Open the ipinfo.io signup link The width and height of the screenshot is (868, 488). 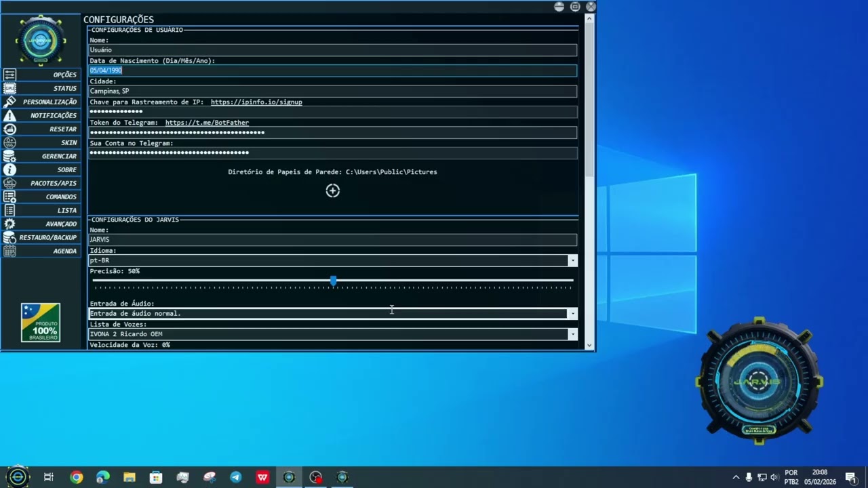pos(256,102)
